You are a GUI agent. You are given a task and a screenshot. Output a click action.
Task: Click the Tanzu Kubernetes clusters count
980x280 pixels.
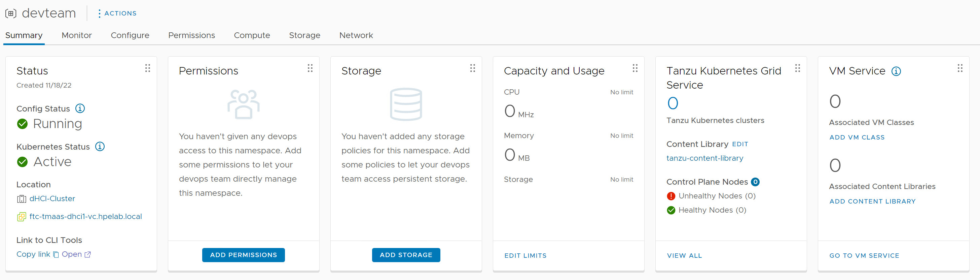pos(673,103)
